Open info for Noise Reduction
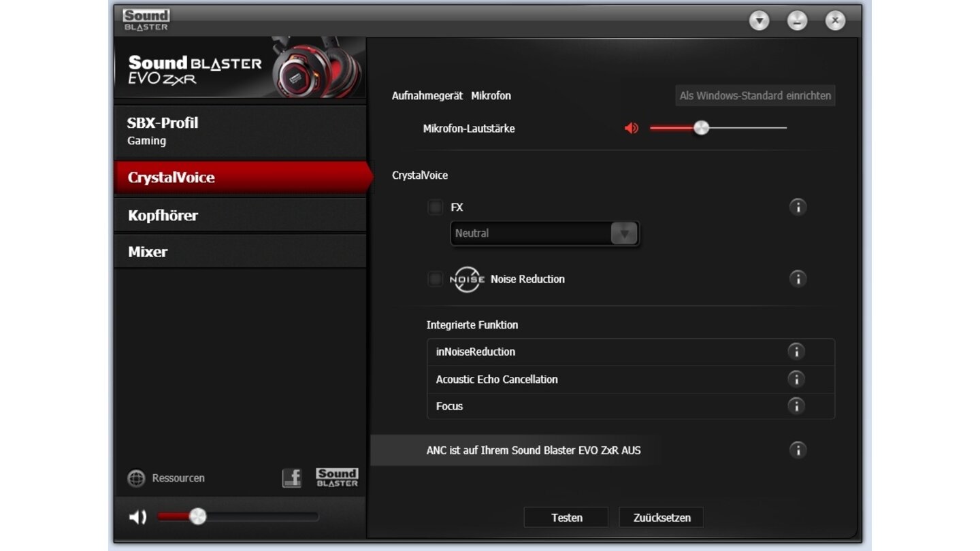 pos(798,278)
